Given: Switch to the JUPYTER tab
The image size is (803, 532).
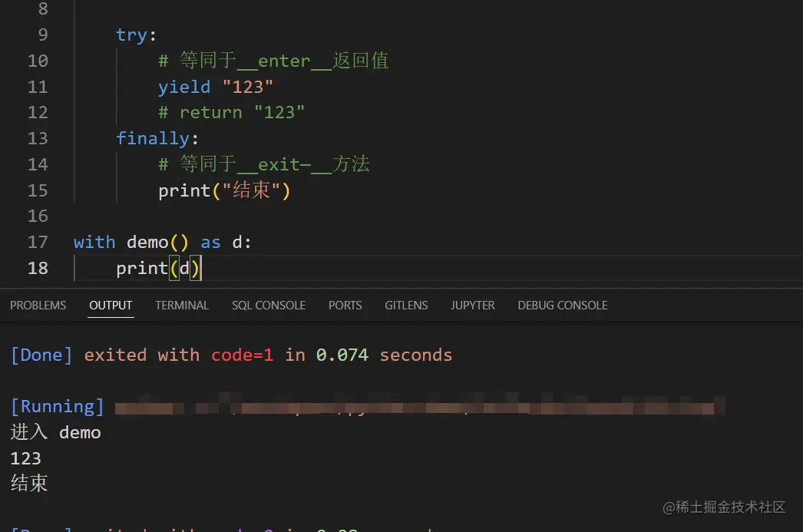Looking at the screenshot, I should (x=472, y=306).
